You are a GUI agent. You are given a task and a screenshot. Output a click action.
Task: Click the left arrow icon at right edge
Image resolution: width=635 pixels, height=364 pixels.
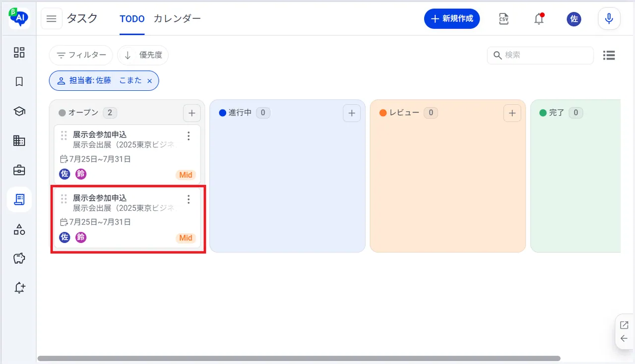(x=624, y=339)
